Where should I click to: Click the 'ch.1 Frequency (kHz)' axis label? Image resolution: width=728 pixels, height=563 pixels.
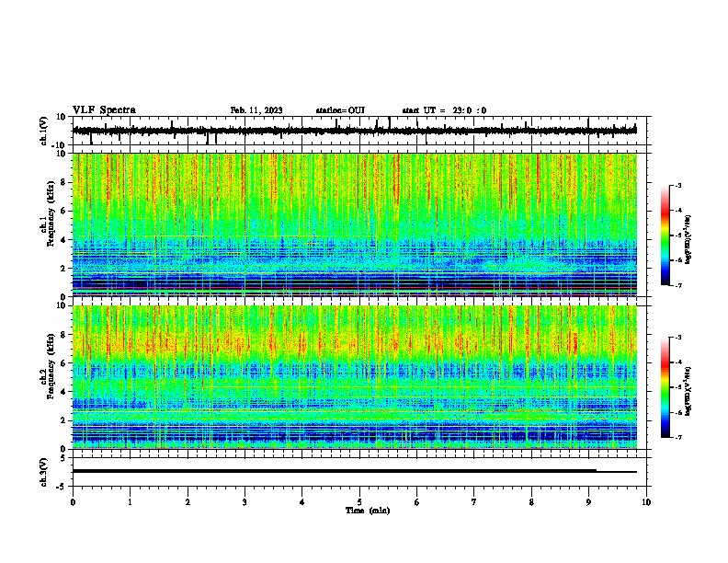[47, 213]
